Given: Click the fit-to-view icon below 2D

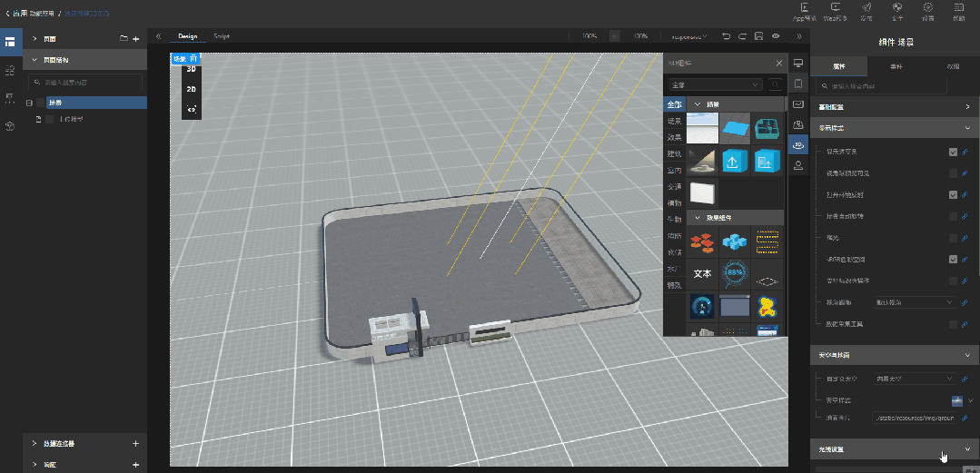Looking at the screenshot, I should coord(192,110).
